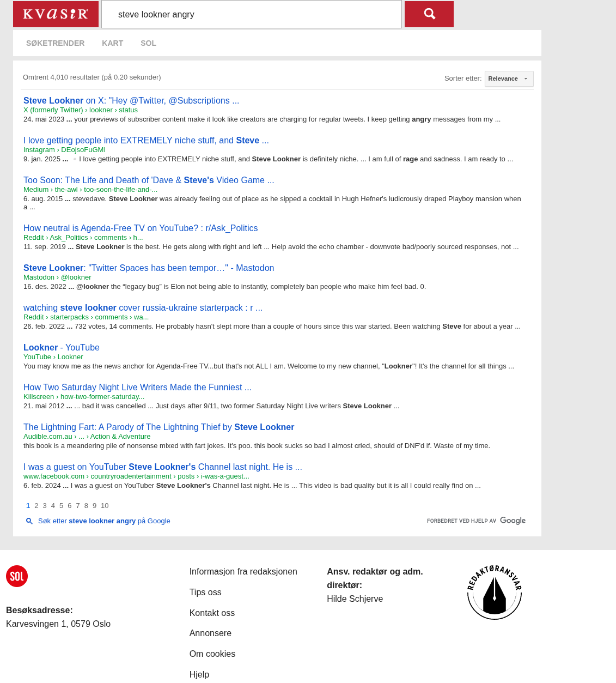Click the Medium › the-awl breadcrumb

(x=90, y=190)
